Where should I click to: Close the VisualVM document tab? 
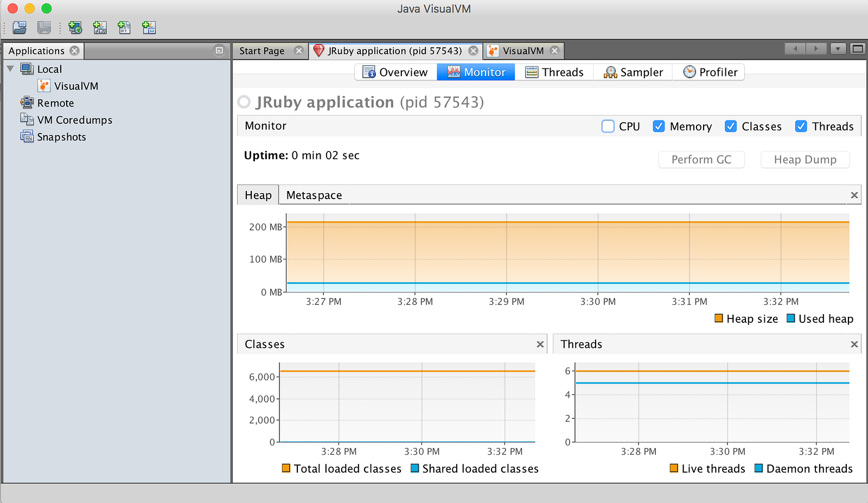(x=554, y=50)
